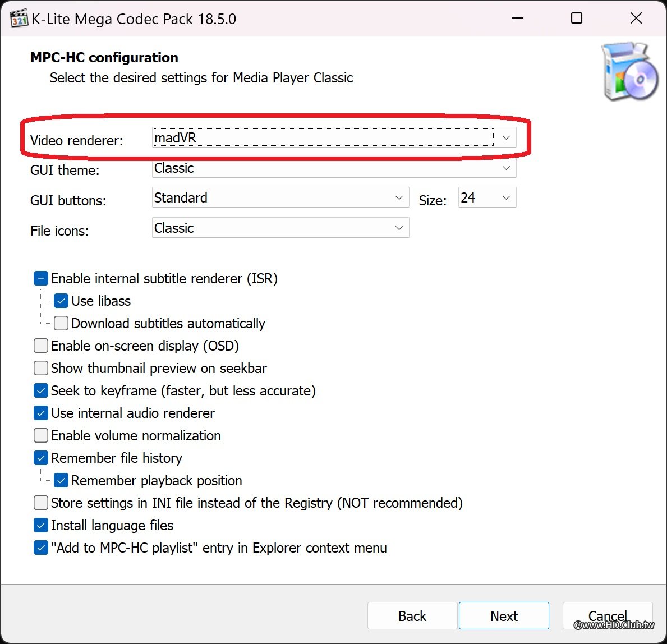Enable on-screen display (OSD) checkbox

coord(41,346)
